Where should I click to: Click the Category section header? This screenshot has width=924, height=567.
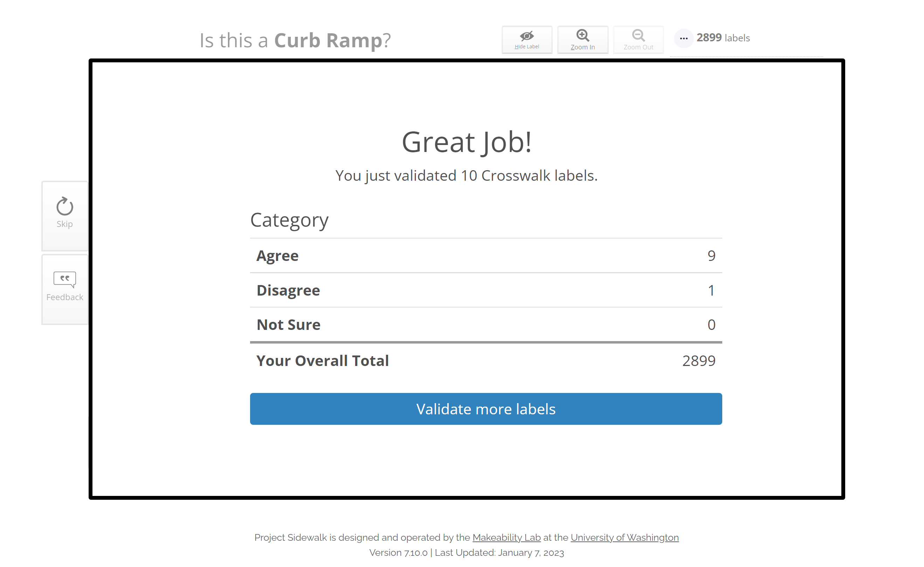[x=289, y=220]
